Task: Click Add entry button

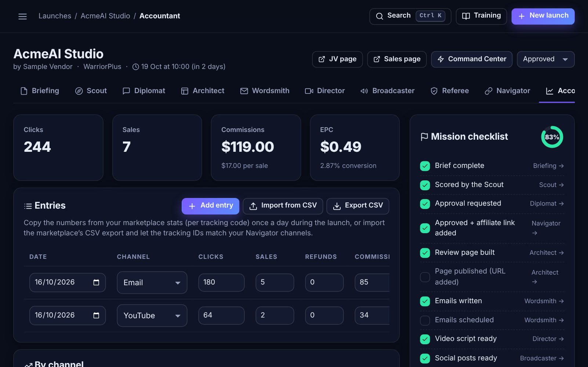Action: pyautogui.click(x=210, y=206)
